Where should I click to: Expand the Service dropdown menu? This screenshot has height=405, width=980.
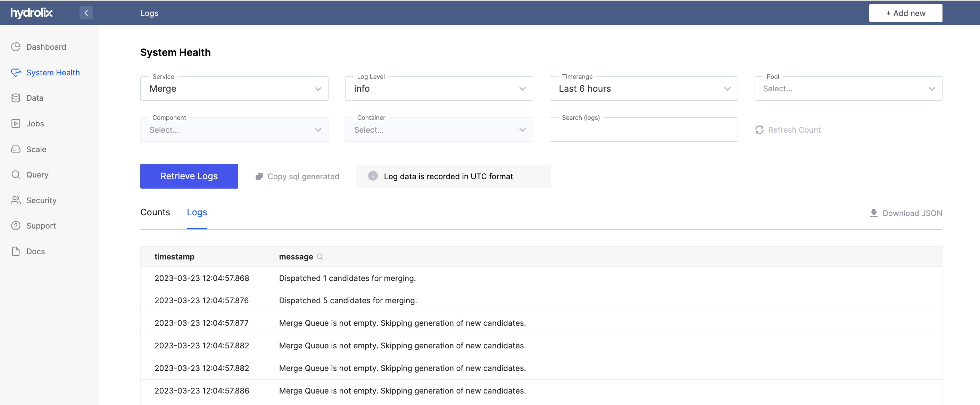coord(234,88)
